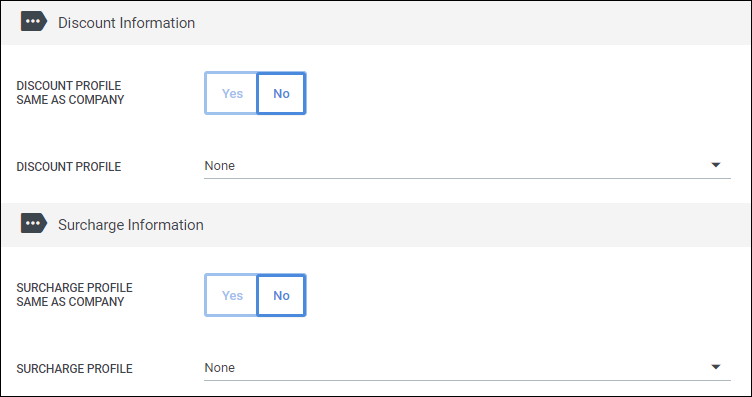Open the Surcharge Profile dropdown arrow

(716, 367)
